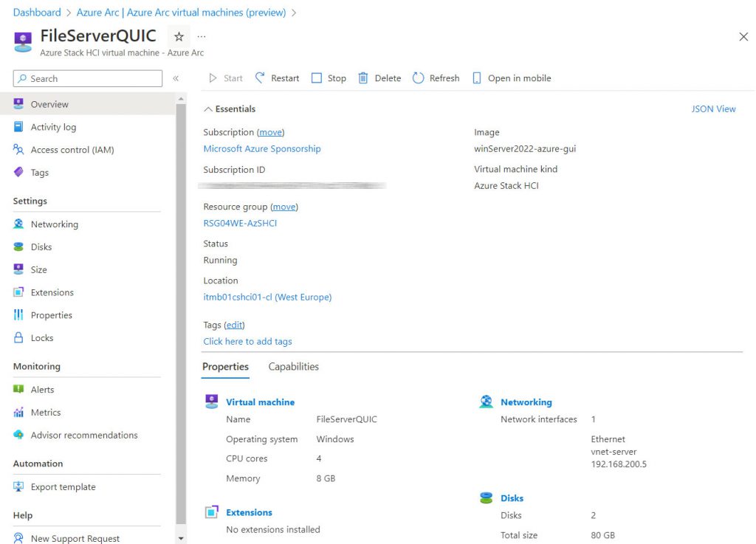Click sidebar scrollbar up arrow
The width and height of the screenshot is (756, 544).
181,99
